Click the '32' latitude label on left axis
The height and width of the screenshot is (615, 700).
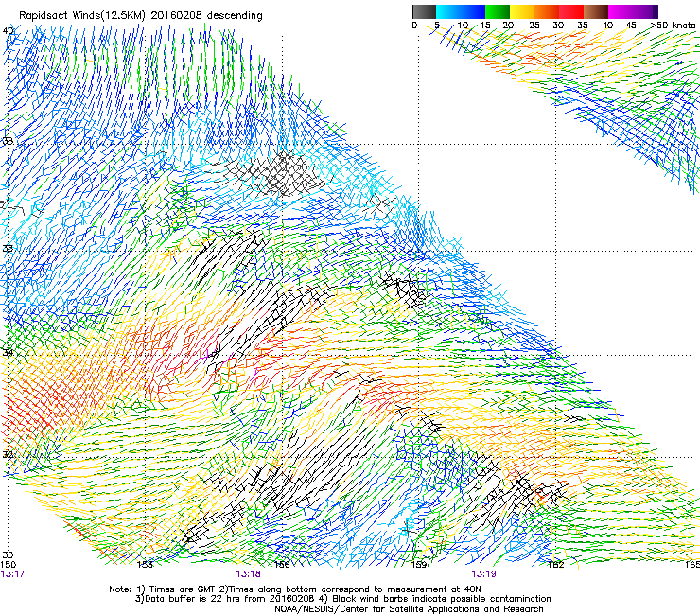pyautogui.click(x=8, y=455)
